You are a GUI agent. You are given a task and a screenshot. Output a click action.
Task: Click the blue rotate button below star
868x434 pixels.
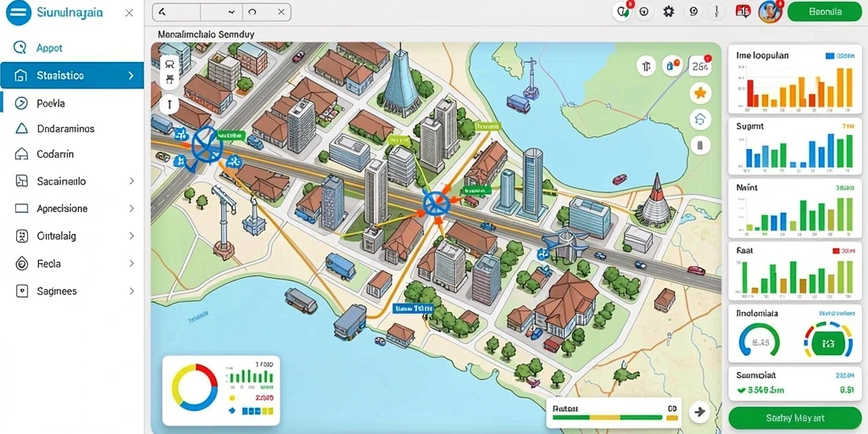click(700, 119)
